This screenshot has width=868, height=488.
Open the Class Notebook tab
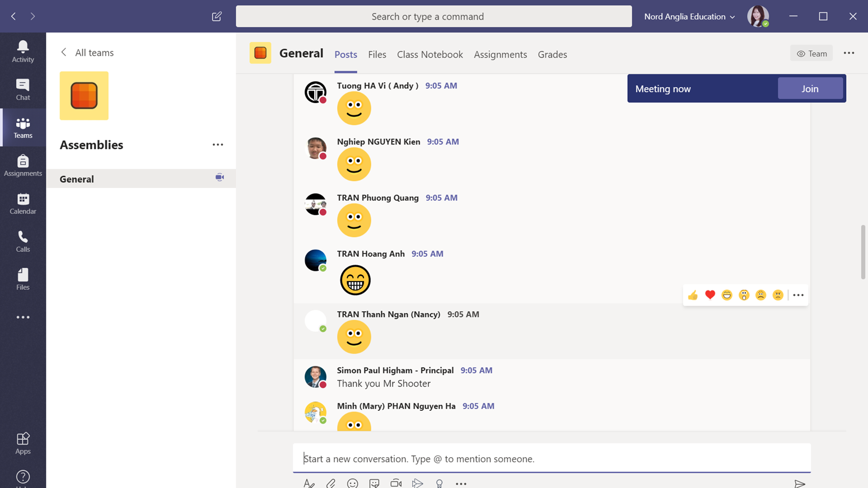430,54
